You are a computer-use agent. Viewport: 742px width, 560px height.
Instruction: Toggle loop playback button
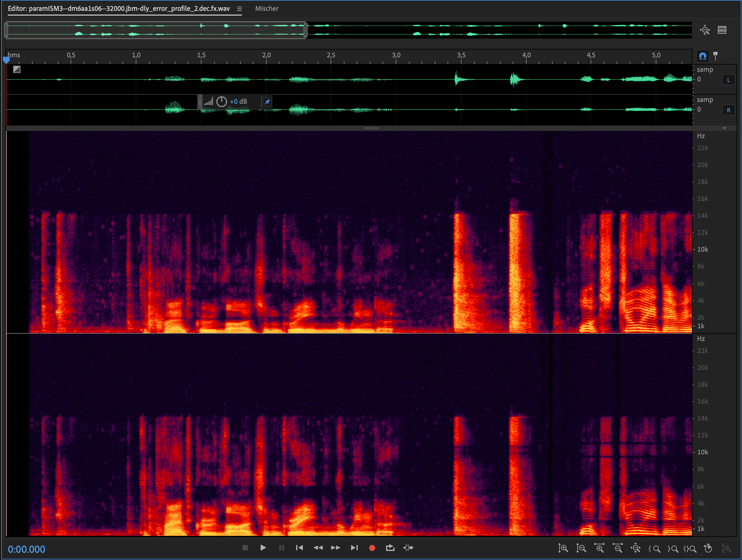(390, 548)
